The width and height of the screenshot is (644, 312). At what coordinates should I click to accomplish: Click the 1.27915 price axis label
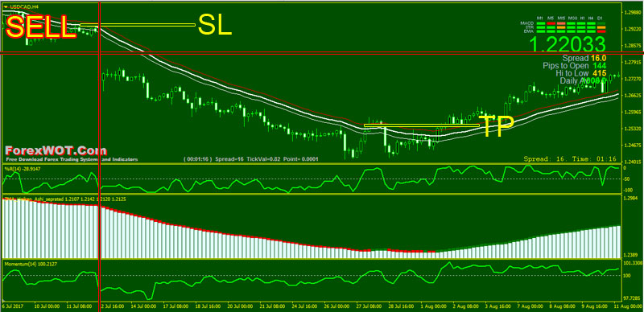pos(633,63)
